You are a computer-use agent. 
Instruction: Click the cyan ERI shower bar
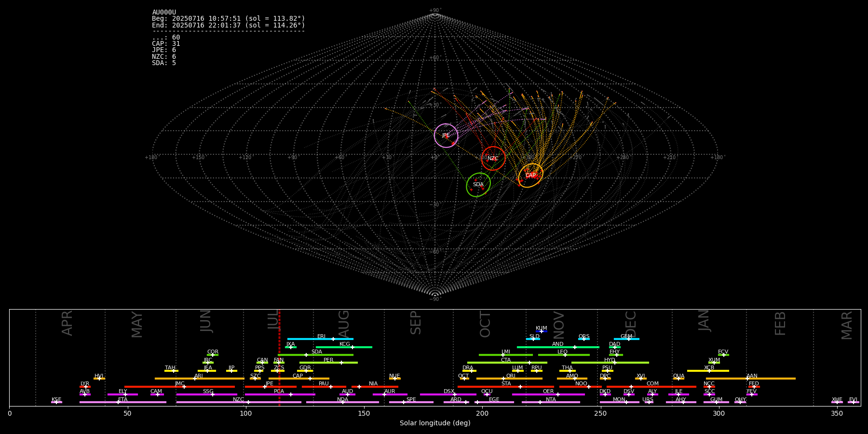click(320, 339)
